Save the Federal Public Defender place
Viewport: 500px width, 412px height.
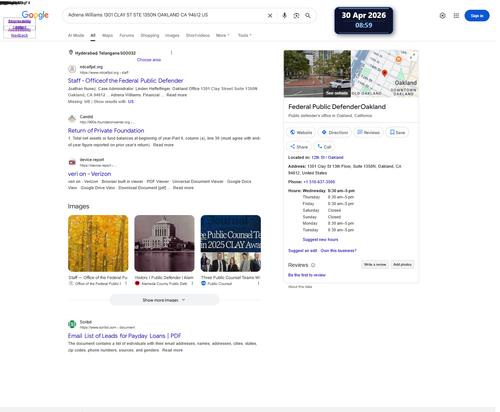click(x=397, y=132)
